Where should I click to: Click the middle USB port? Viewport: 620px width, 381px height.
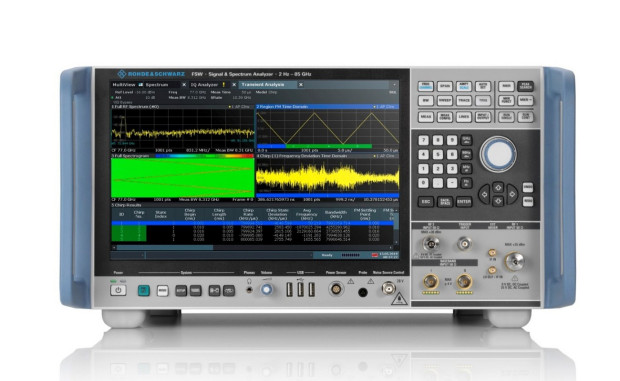301,290
